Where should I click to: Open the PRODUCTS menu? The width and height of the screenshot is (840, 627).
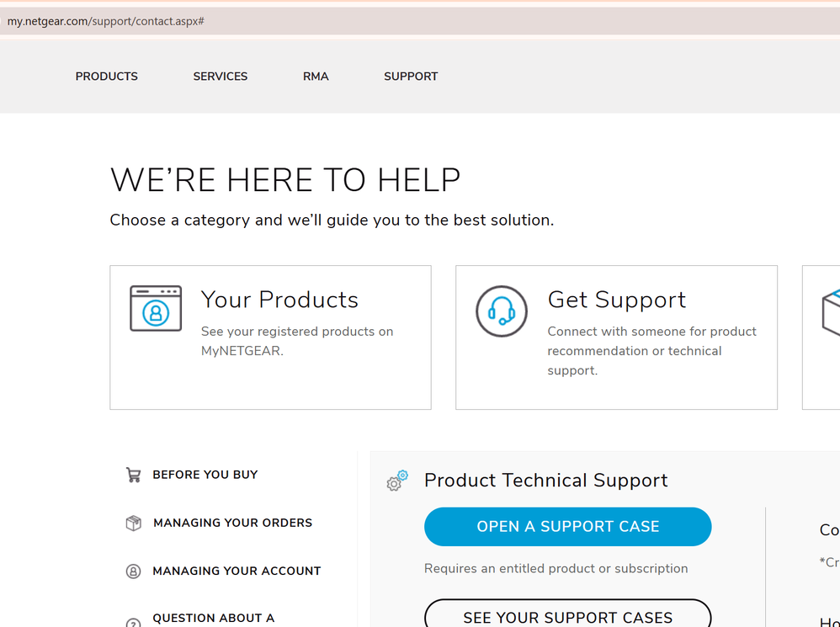(107, 77)
